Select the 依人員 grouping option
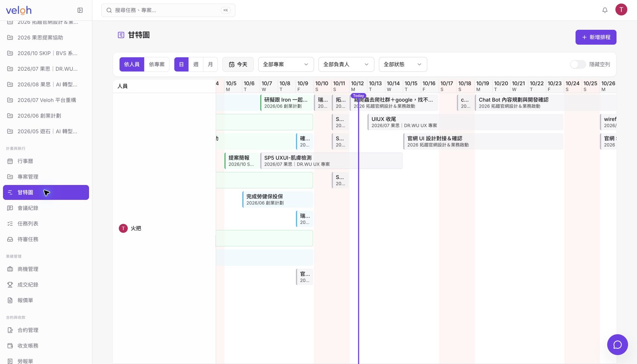The image size is (637, 364). pos(132,64)
